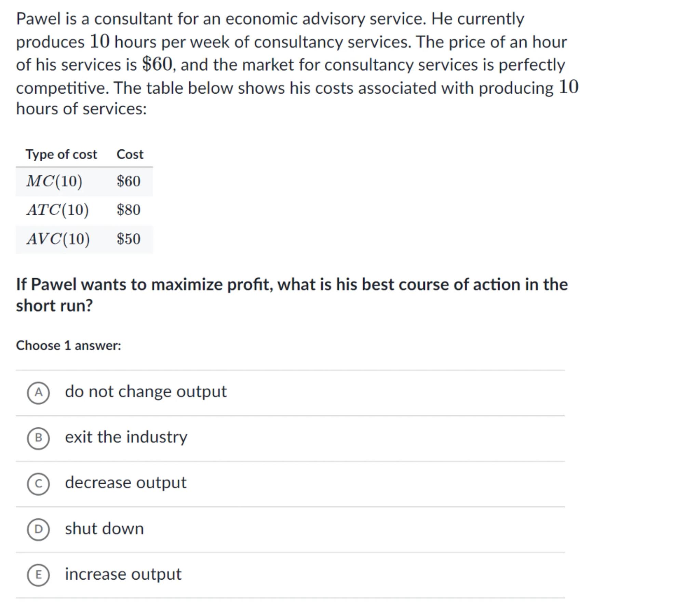
Task: Select radio button A circle
Action: pos(38,393)
